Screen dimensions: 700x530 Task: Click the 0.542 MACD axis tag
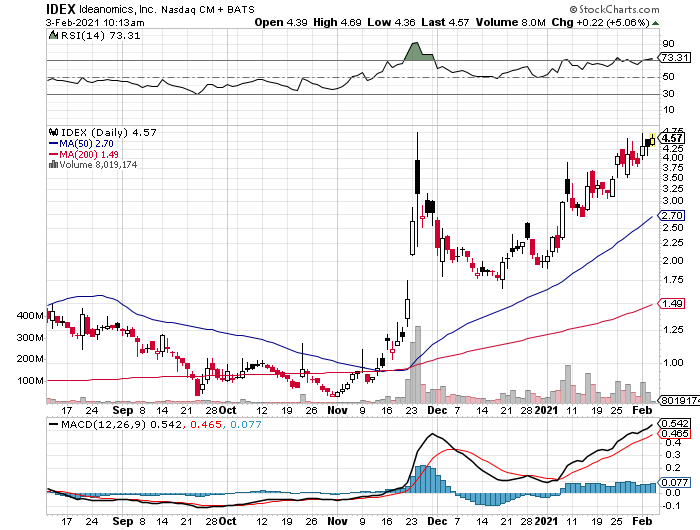[675, 423]
